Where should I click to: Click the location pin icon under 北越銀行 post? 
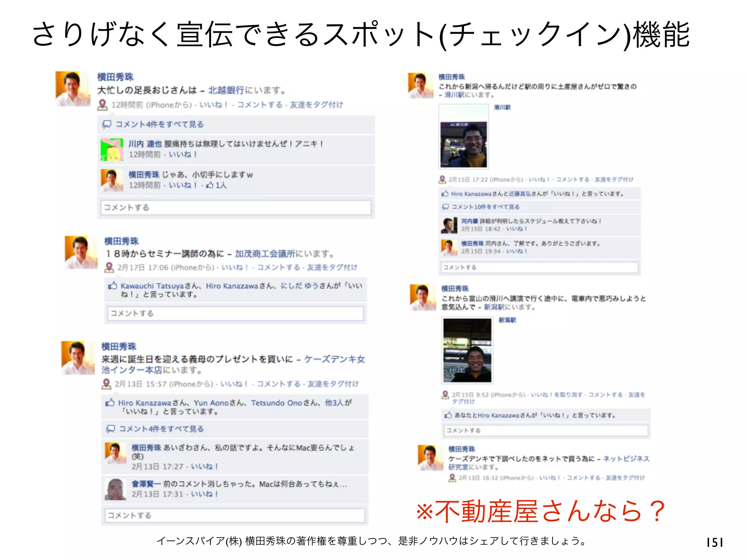(x=102, y=105)
